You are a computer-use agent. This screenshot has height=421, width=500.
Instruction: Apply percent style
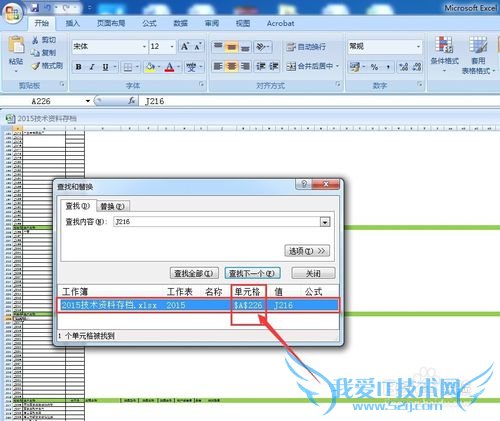(374, 67)
